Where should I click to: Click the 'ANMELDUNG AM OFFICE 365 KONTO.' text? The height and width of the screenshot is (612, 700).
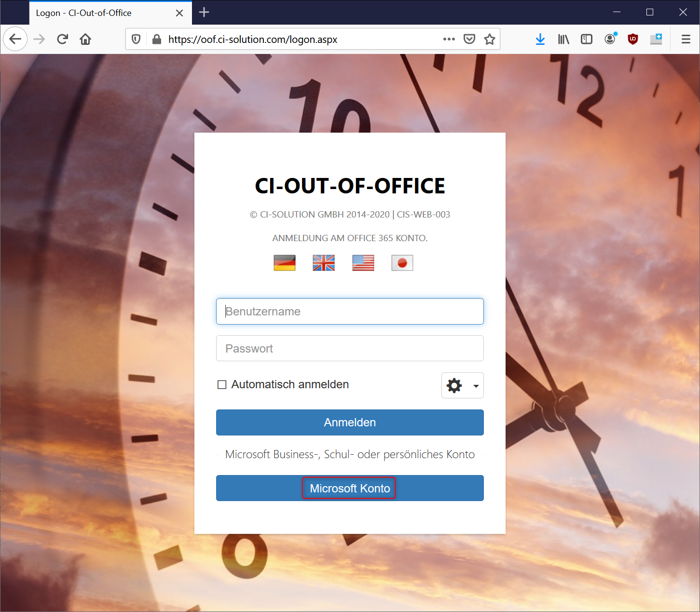coord(350,238)
